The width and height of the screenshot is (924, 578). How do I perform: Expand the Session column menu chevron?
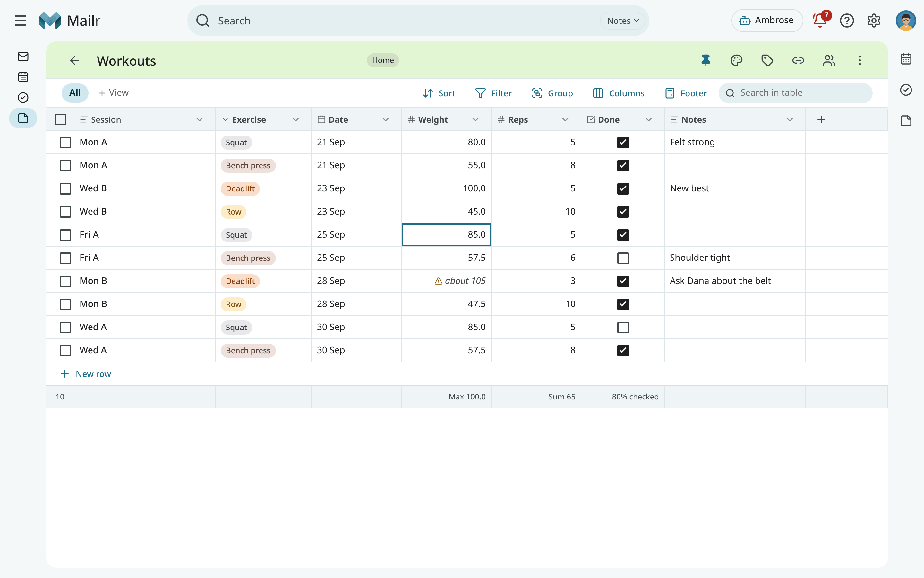pyautogui.click(x=199, y=120)
